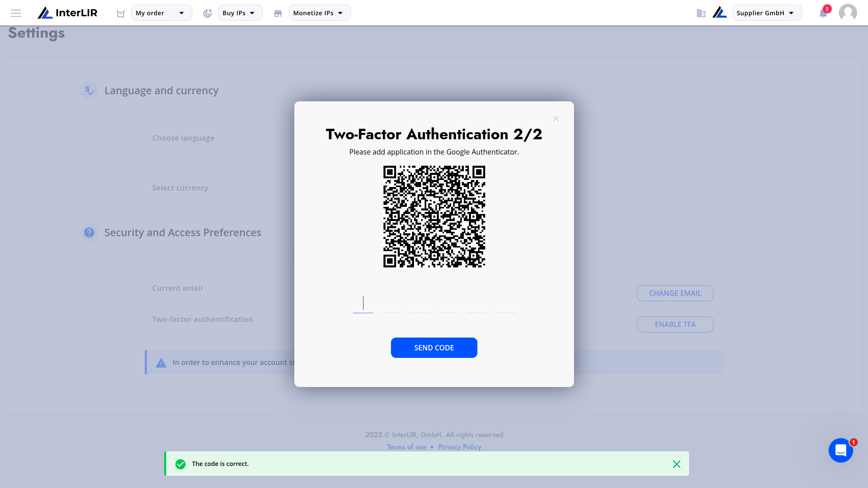The width and height of the screenshot is (868, 488).
Task: Focus the second code digit field
Action: click(392, 304)
